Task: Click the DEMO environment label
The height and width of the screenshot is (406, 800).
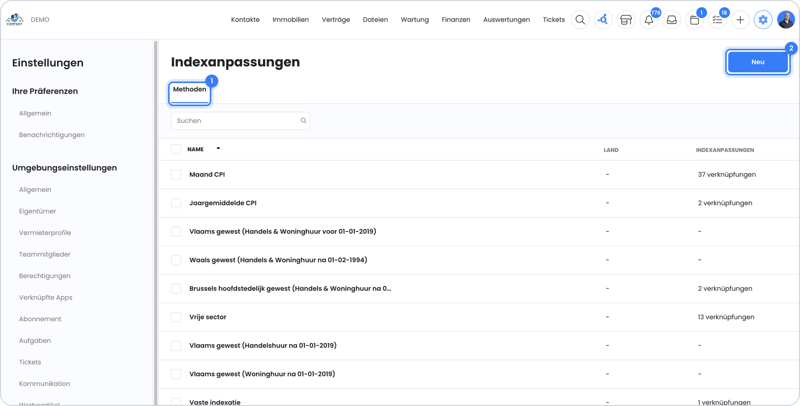Action: (40, 20)
